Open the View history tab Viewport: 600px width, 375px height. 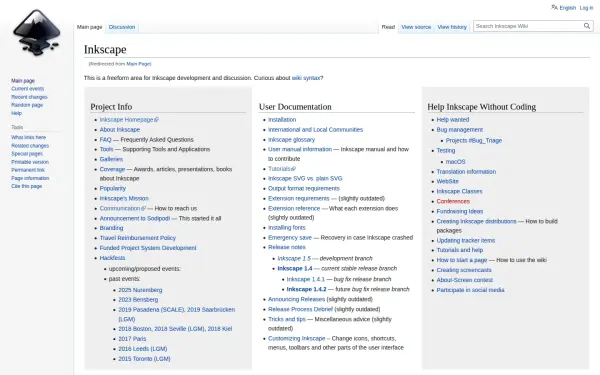452,27
